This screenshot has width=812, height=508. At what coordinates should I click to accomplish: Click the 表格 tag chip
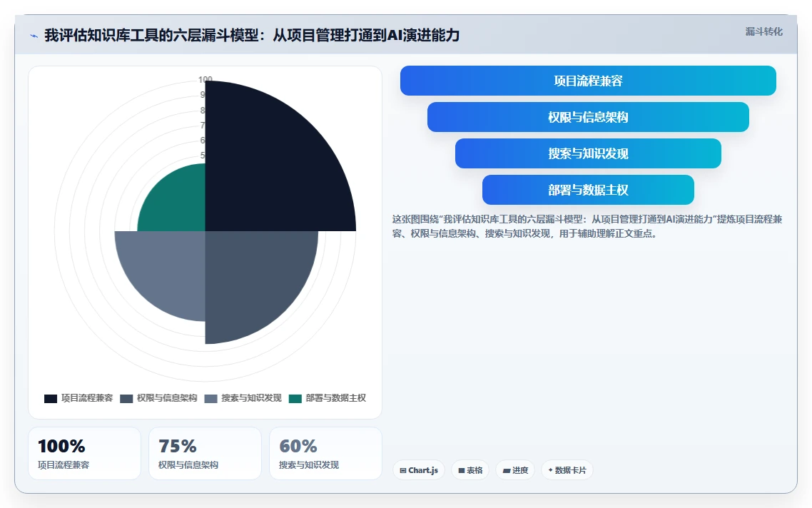click(x=470, y=470)
